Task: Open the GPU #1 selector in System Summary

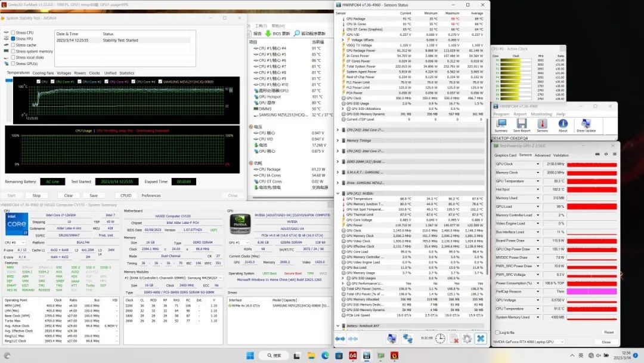Action: [x=239, y=242]
